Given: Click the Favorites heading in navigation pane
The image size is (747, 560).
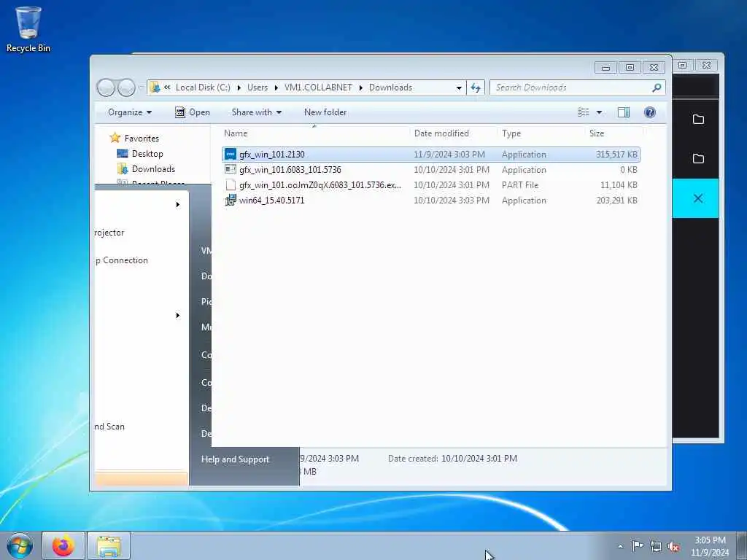Looking at the screenshot, I should point(142,138).
